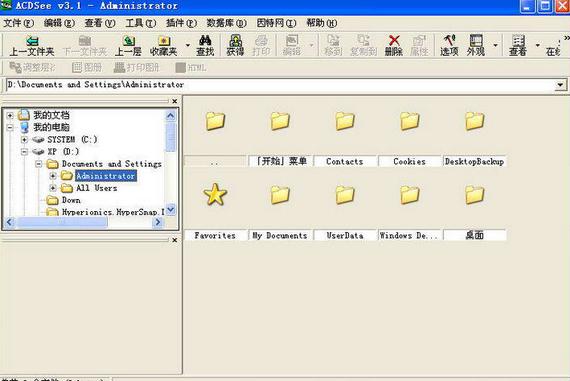570x381 pixels.
Task: Select the My Documents folder icon
Action: point(280,195)
